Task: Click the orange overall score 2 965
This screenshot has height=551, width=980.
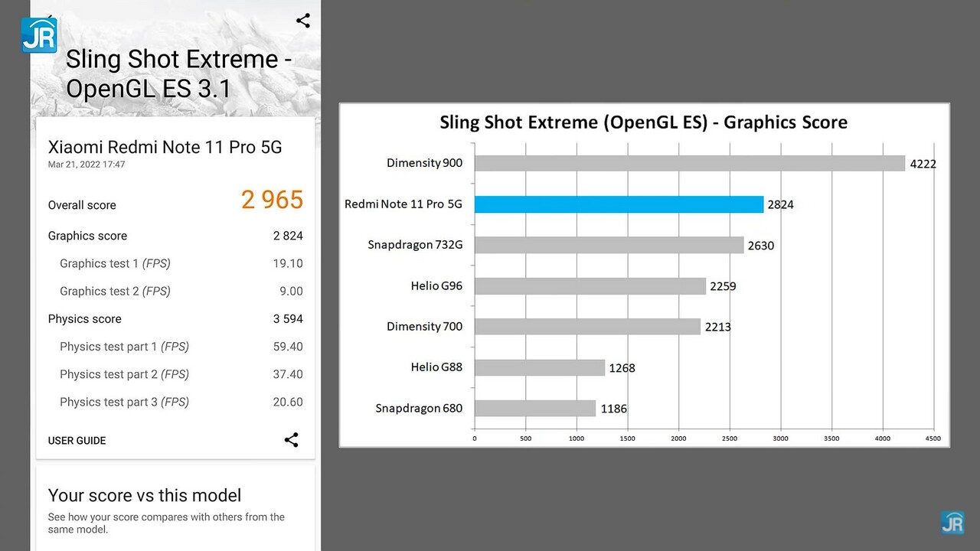Action: [x=272, y=201]
